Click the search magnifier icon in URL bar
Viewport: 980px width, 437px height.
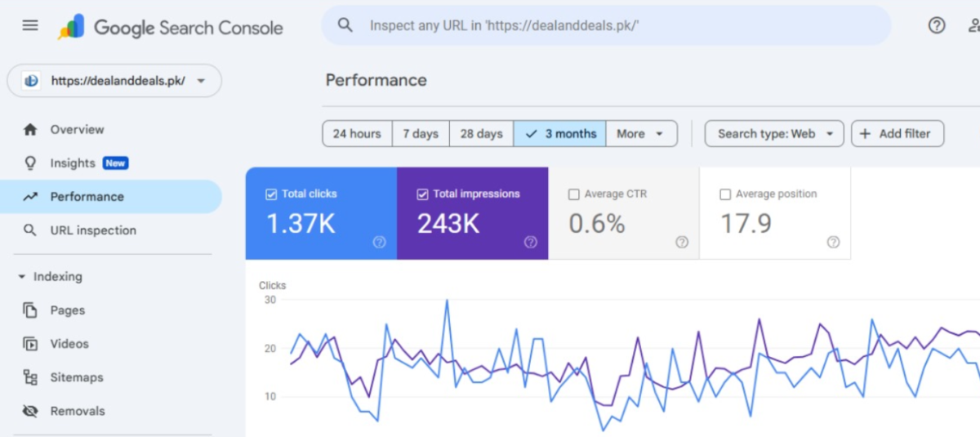click(x=345, y=25)
